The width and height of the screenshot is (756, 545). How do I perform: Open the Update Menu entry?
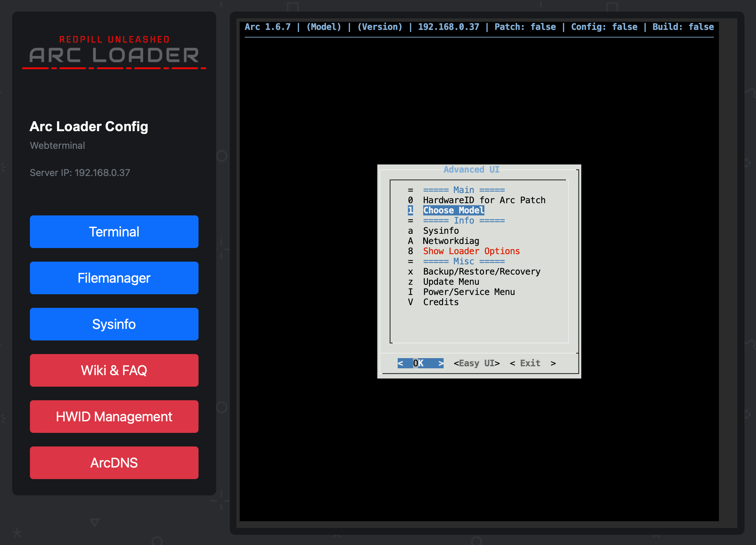click(451, 282)
